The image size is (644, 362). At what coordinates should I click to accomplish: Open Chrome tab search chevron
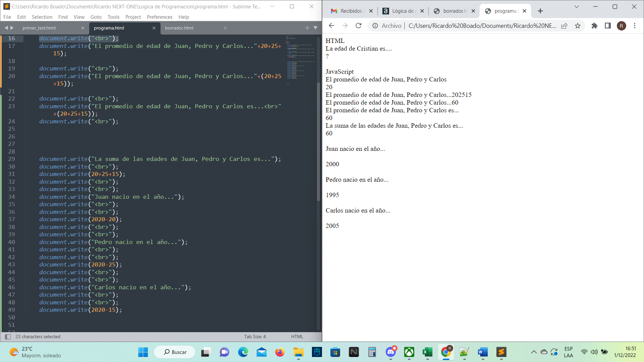tap(577, 7)
